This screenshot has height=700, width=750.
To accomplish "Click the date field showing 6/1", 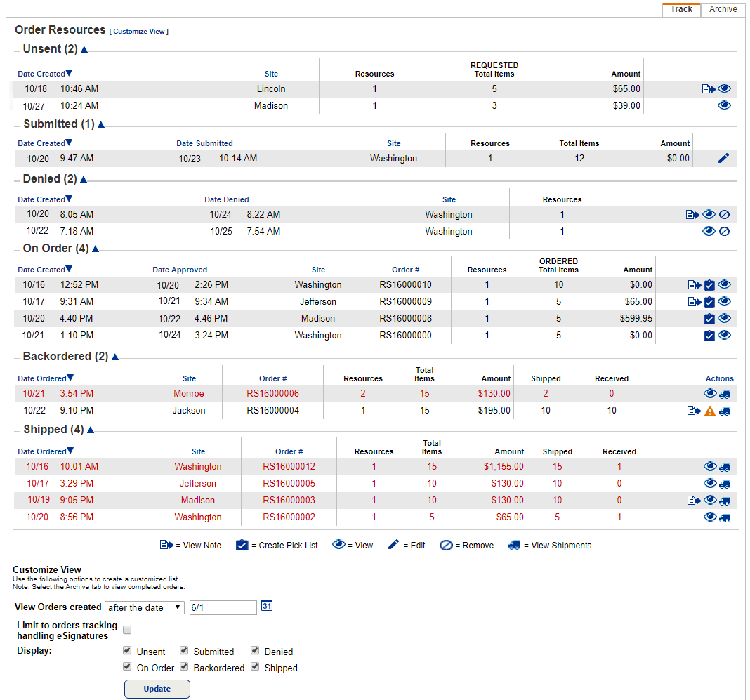I will pyautogui.click(x=223, y=607).
